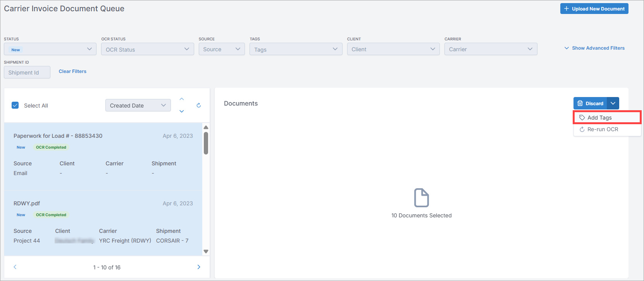The width and height of the screenshot is (644, 281).
Task: Click the YRC Freight (RDWY) carrier value
Action: [x=125, y=241]
